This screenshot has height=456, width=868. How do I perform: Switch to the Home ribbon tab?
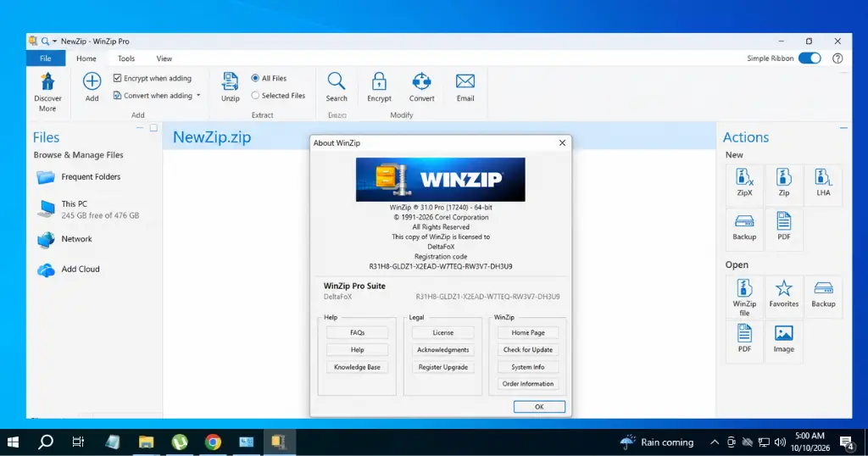click(x=86, y=58)
